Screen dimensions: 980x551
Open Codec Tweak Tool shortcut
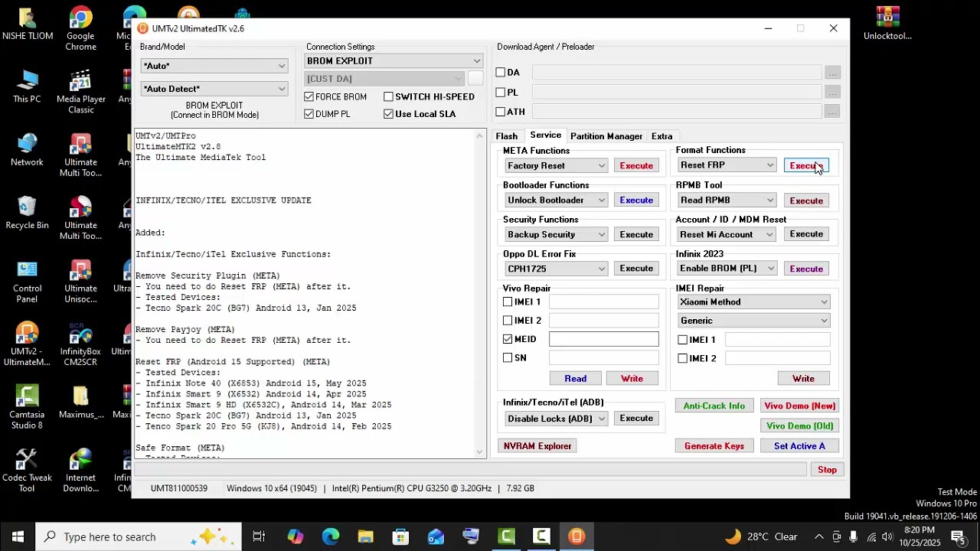click(x=27, y=470)
